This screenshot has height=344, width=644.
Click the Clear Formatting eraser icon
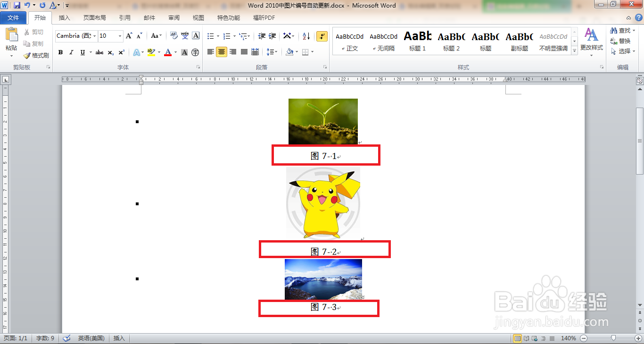click(x=173, y=36)
